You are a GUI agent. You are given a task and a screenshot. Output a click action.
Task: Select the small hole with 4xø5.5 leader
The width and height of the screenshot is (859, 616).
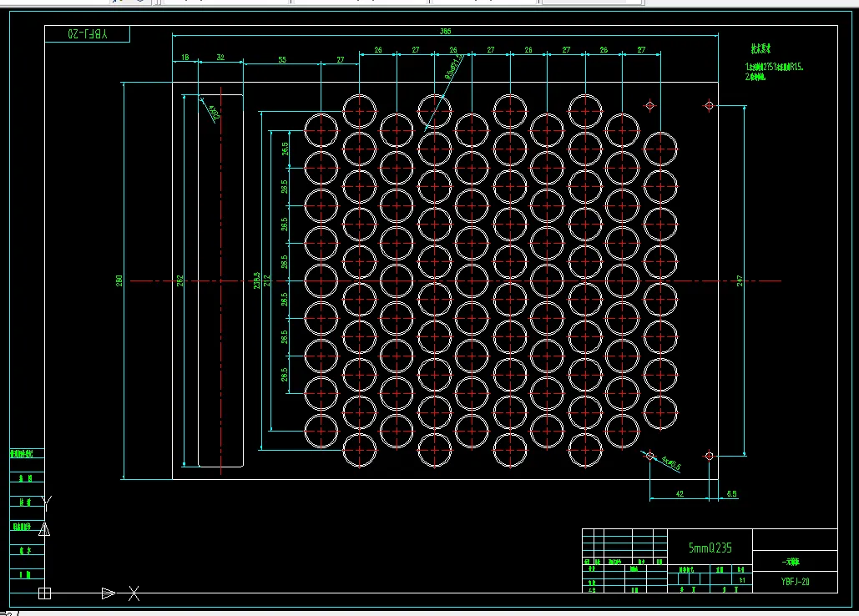(x=649, y=456)
